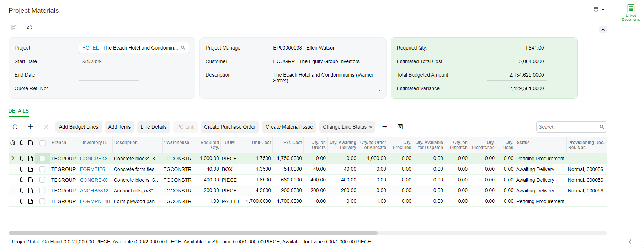Fit columns to width icon
This screenshot has height=248, width=644.
click(x=384, y=127)
